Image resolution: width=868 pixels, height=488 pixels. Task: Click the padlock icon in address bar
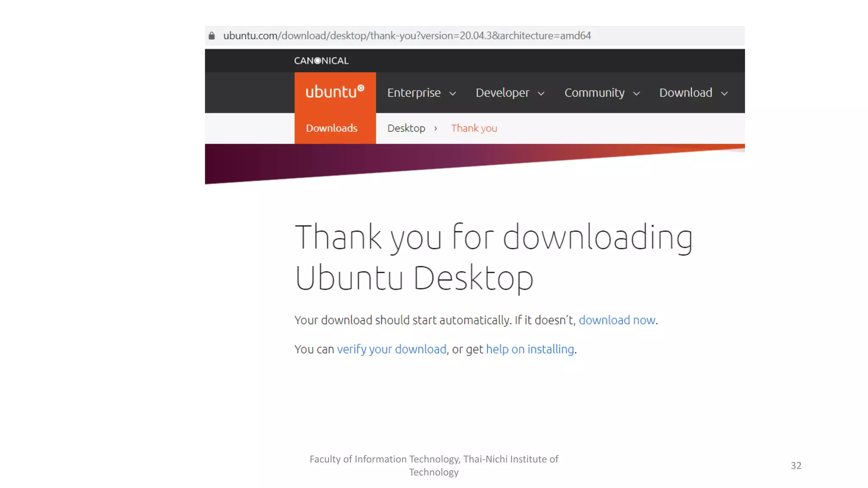click(212, 36)
